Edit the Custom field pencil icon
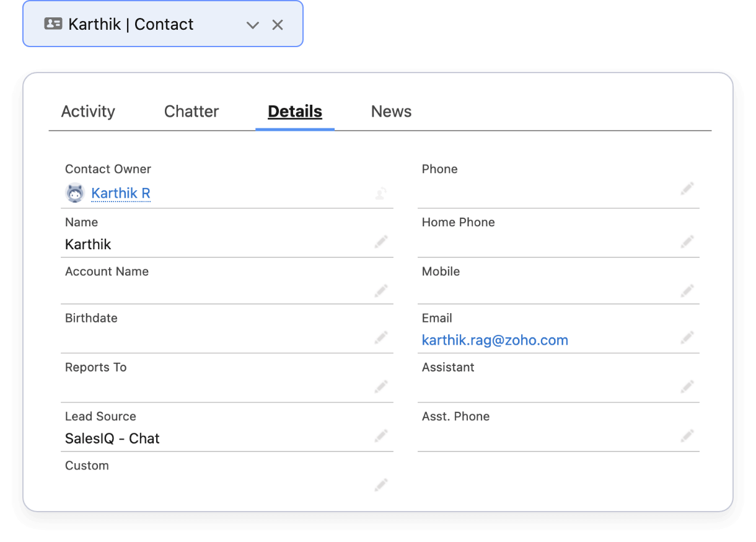This screenshot has width=756, height=542. point(381,484)
